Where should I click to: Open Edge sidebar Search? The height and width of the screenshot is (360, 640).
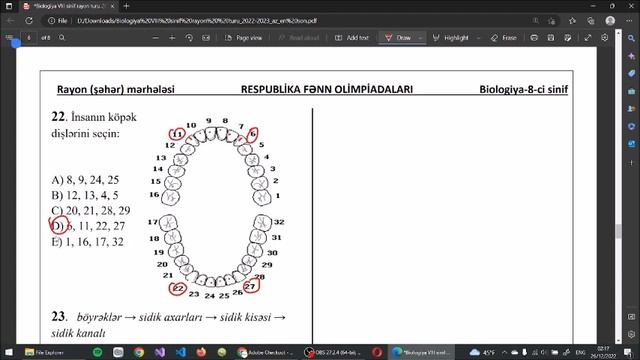[x=631, y=38]
